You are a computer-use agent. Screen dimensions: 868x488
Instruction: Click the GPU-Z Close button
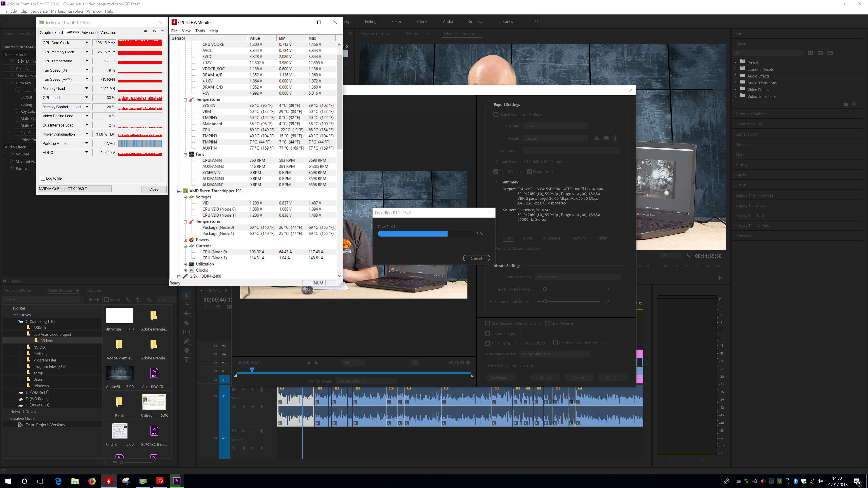click(154, 189)
